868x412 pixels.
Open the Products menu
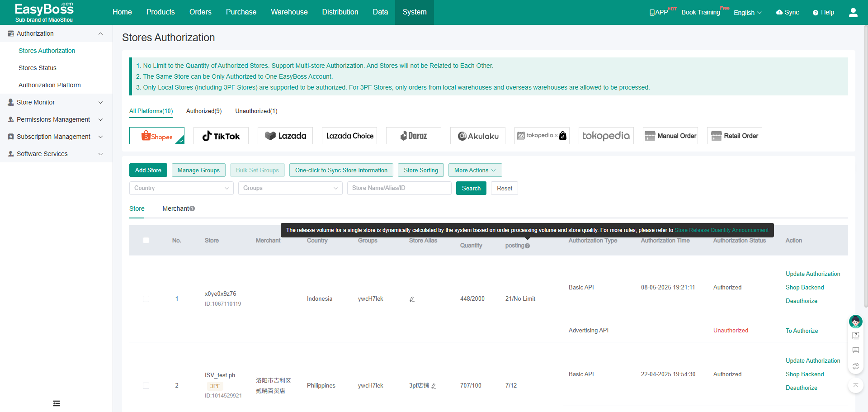pyautogui.click(x=160, y=12)
